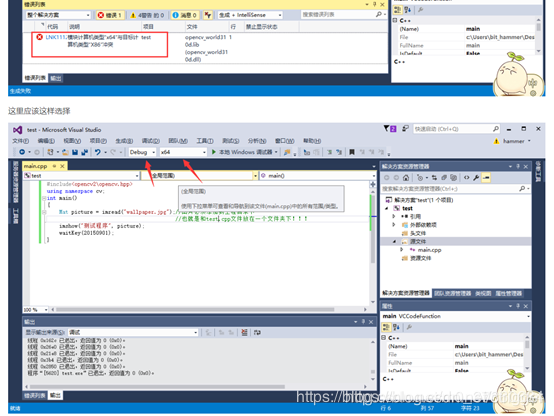Click the undo arrow in the toolbar
Screen dimensions: 554x416
click(98, 152)
